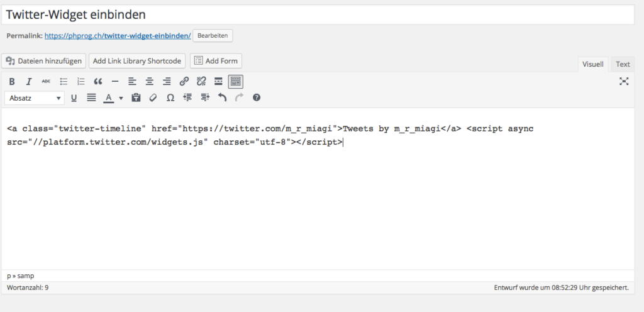The height and width of the screenshot is (312, 644).
Task: Insert a horizontal line
Action: 115,82
